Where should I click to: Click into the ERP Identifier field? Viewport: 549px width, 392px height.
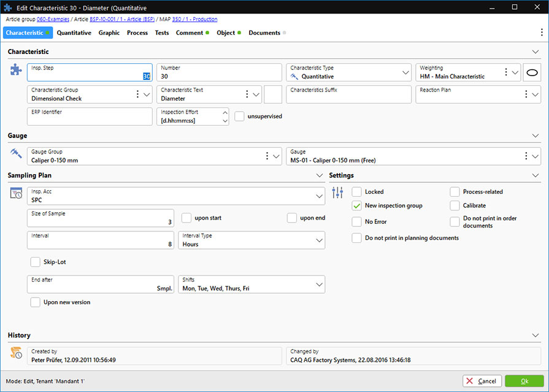[90, 117]
